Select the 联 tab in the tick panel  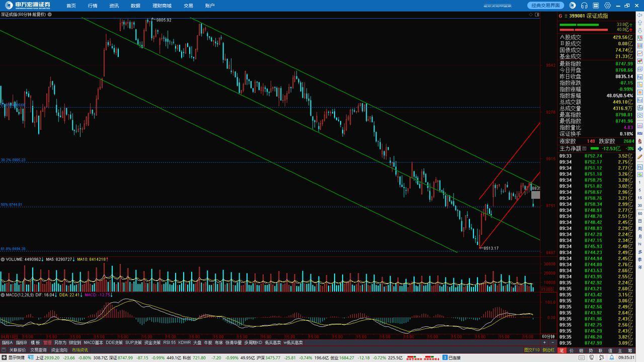(601, 350)
